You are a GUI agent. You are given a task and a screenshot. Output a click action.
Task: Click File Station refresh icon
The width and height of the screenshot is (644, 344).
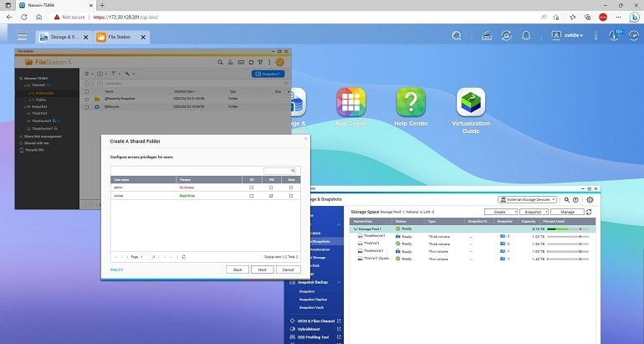click(251, 62)
